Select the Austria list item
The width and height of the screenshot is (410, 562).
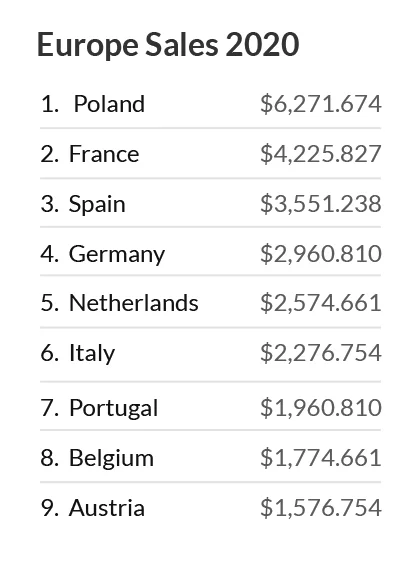point(210,508)
